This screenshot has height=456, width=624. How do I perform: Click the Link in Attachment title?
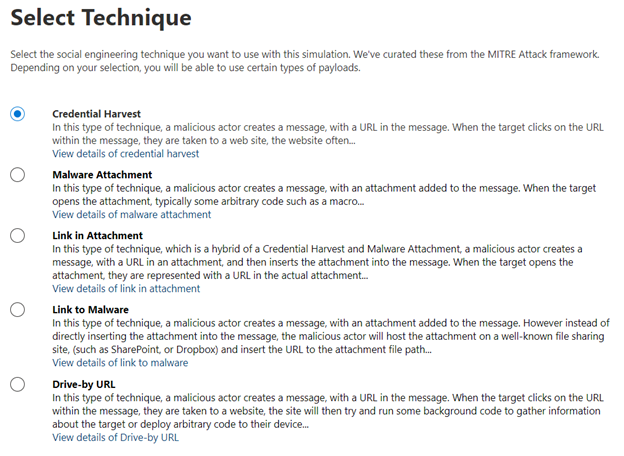click(x=97, y=236)
